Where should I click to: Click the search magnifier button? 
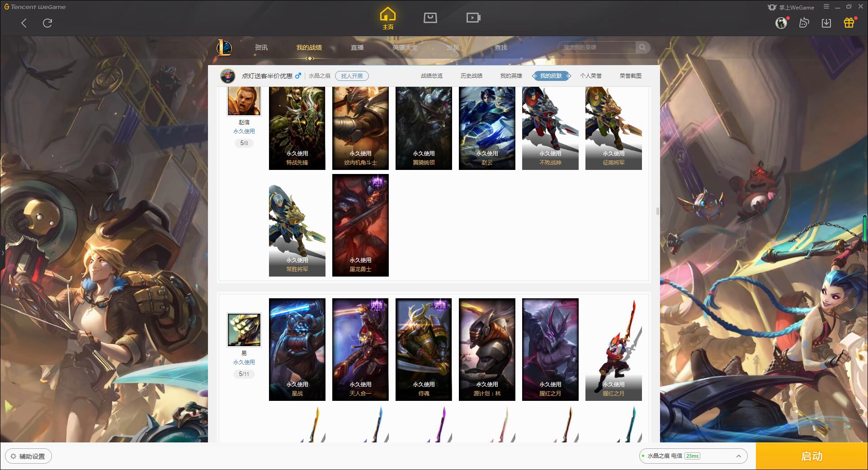click(642, 47)
